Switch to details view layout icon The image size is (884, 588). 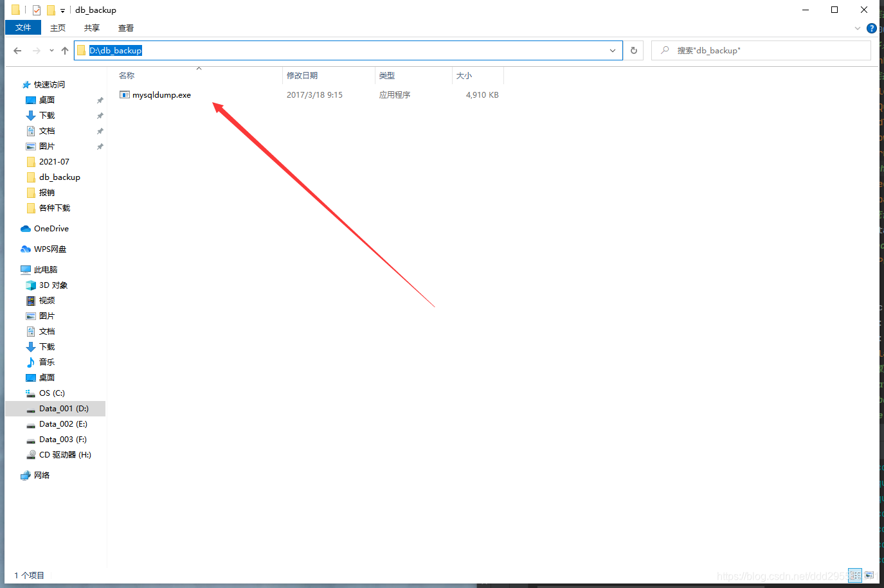click(854, 575)
